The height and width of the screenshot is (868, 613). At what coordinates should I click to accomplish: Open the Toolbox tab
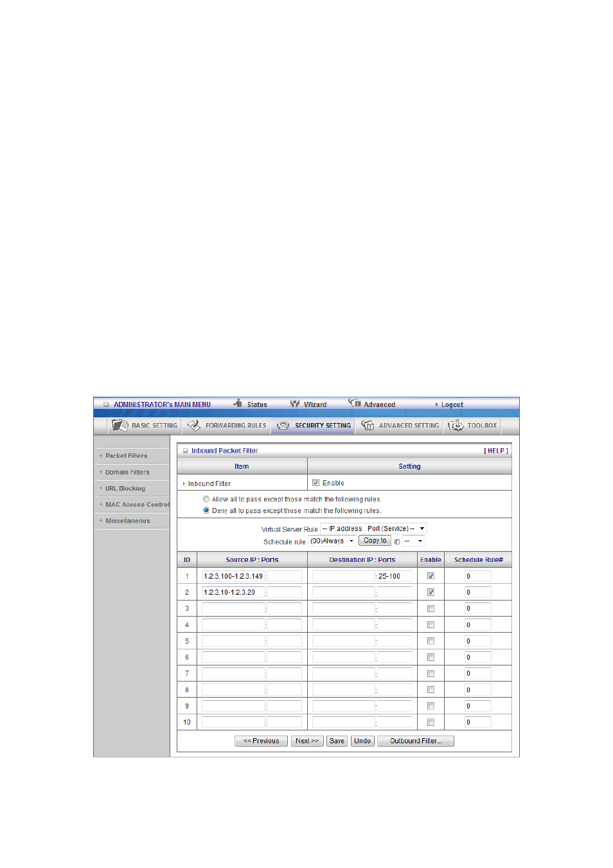[x=472, y=426]
